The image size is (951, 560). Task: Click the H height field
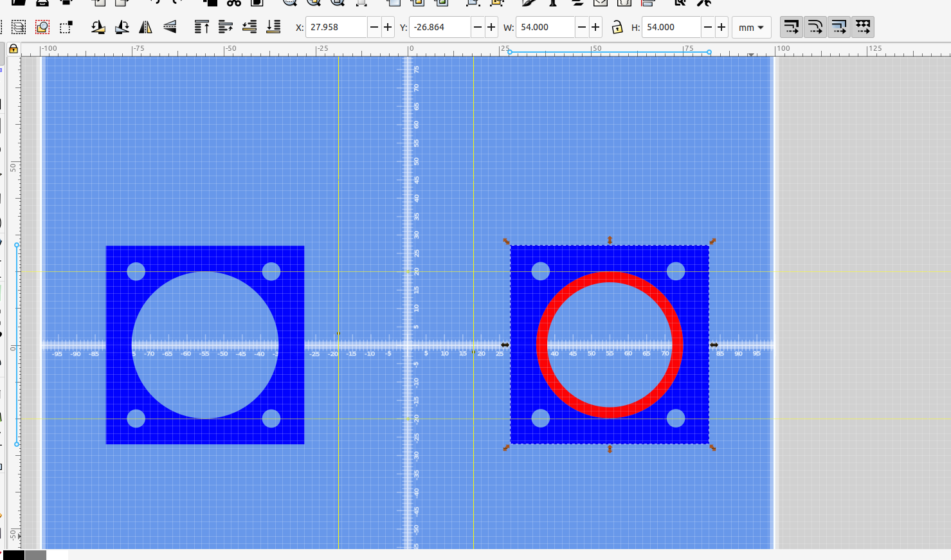point(672,27)
